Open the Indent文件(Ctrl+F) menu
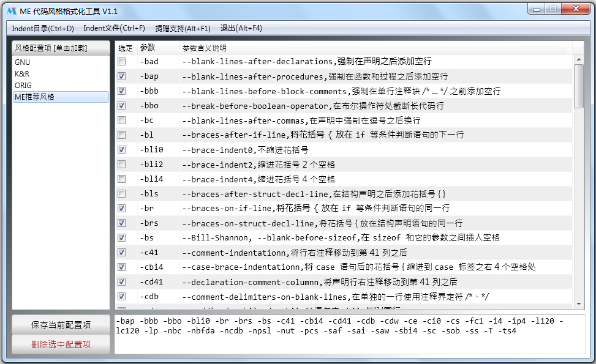596x364 pixels. click(114, 29)
